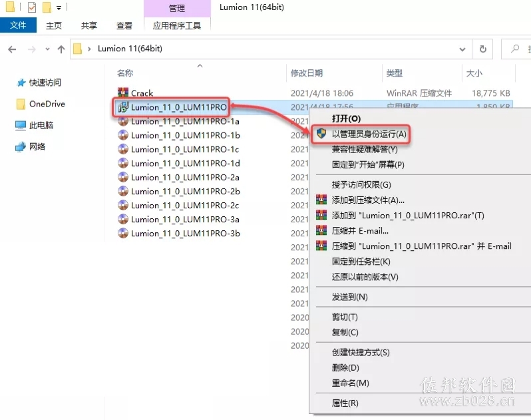Screen dimensions: 531x420
Task: Open the blue File tab
Action: coord(18,25)
